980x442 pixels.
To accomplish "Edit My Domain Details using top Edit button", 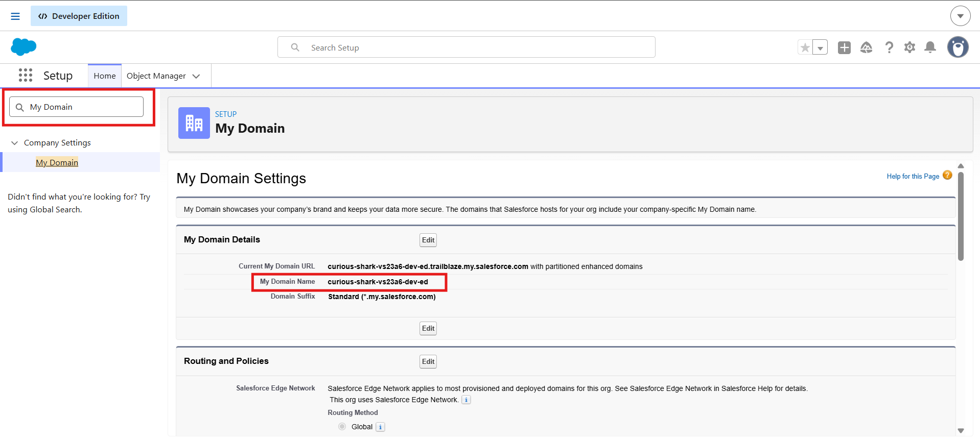I will point(428,240).
